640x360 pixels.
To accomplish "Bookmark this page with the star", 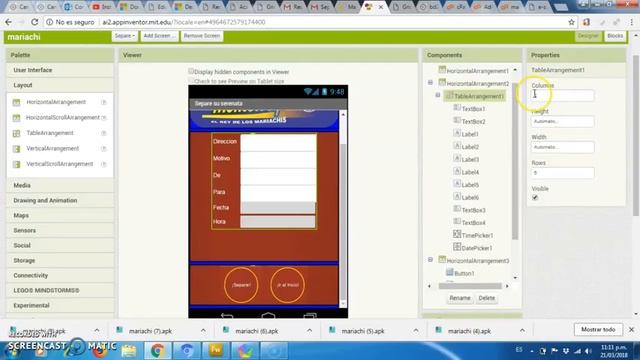I will pyautogui.click(x=571, y=22).
